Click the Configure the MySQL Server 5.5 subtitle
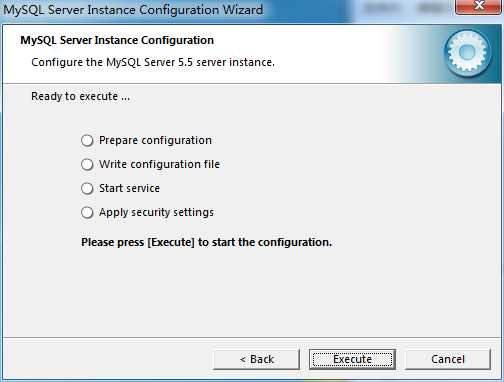This screenshot has width=504, height=382. click(x=153, y=62)
